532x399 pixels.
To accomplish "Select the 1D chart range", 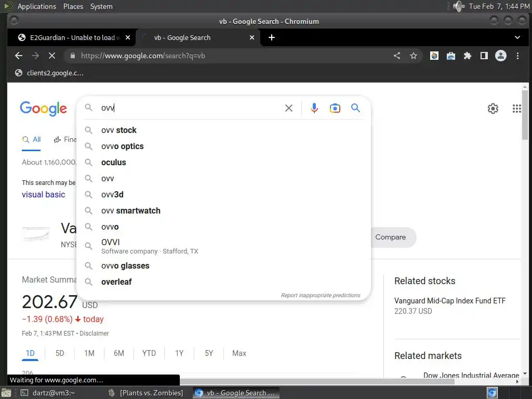I will [30, 353].
